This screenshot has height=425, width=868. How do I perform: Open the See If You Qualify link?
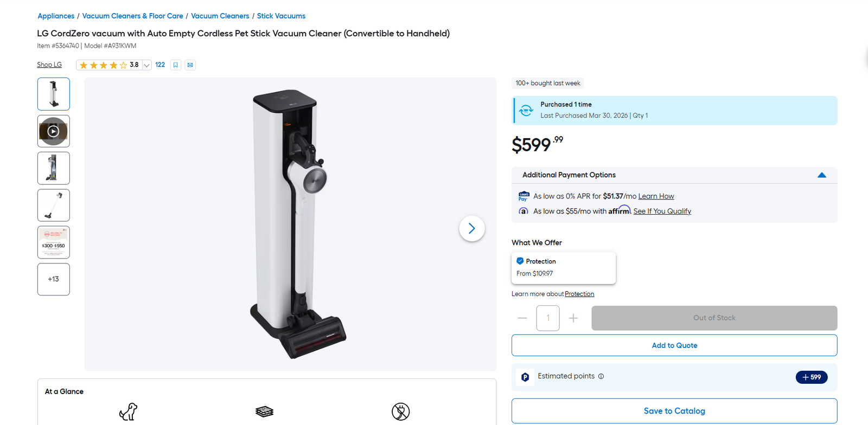pyautogui.click(x=662, y=211)
